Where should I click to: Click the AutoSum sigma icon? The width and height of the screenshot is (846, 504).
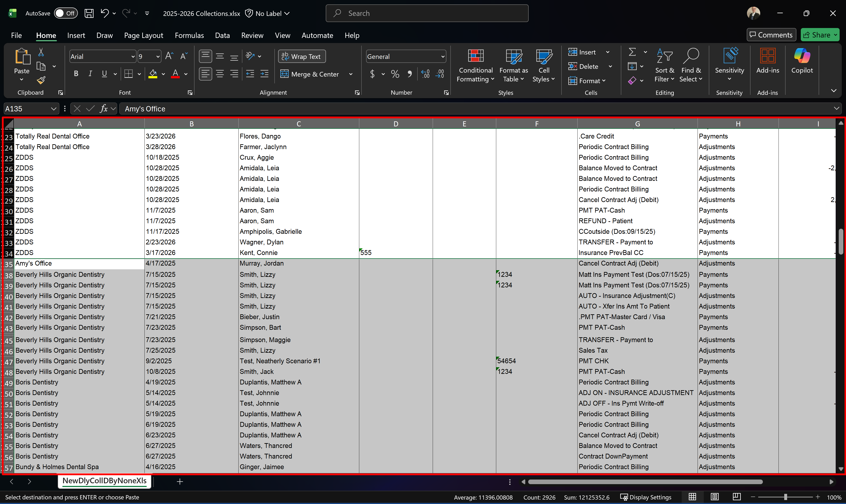pos(632,52)
